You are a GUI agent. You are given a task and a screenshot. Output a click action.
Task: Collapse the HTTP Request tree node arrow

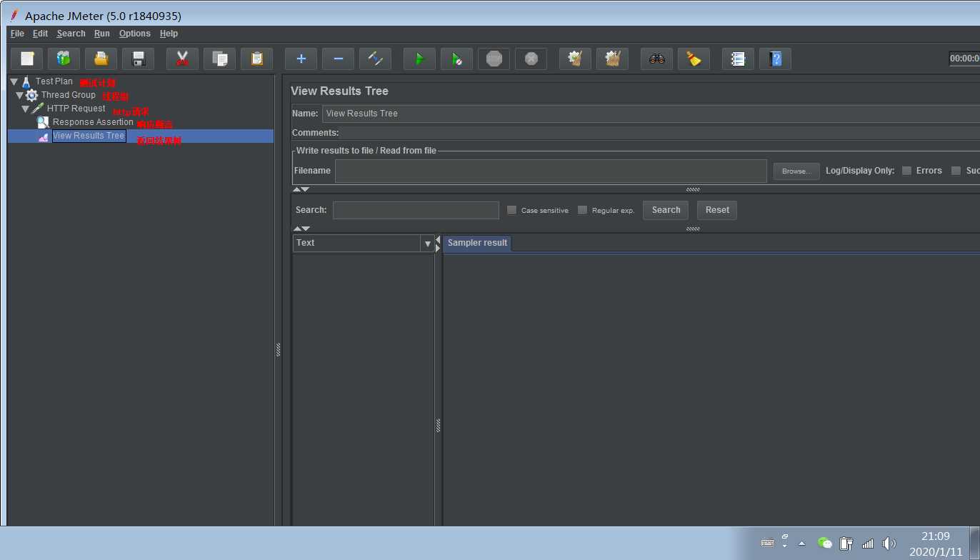coord(25,109)
